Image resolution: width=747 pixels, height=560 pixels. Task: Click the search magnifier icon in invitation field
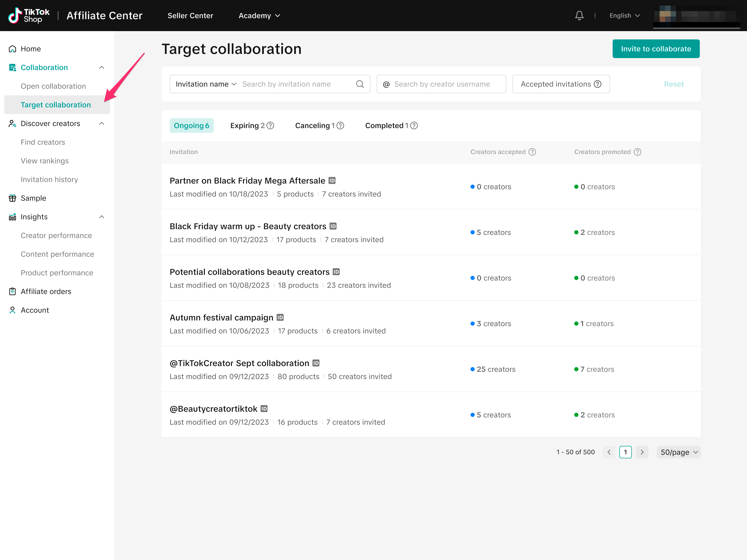click(x=360, y=84)
